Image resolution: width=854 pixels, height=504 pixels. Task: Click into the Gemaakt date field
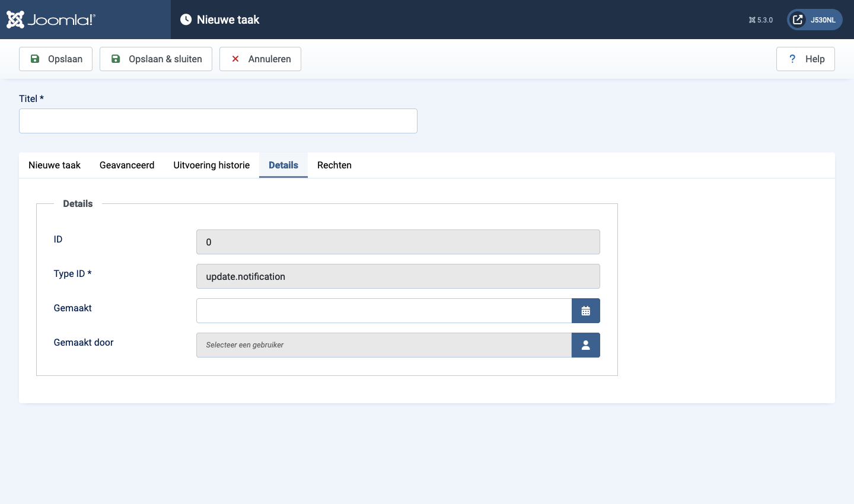384,311
